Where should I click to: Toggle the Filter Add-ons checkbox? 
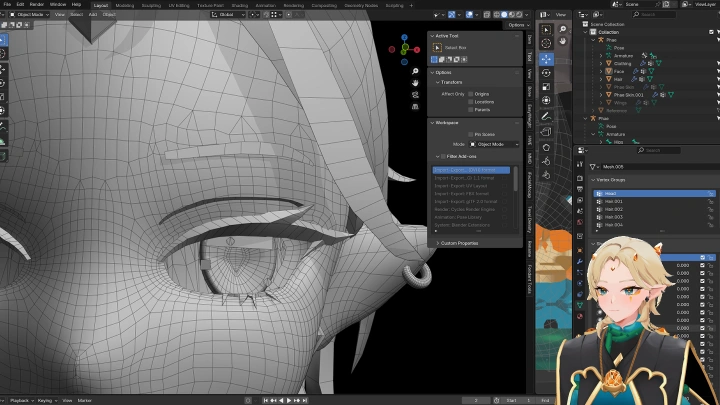coord(443,156)
